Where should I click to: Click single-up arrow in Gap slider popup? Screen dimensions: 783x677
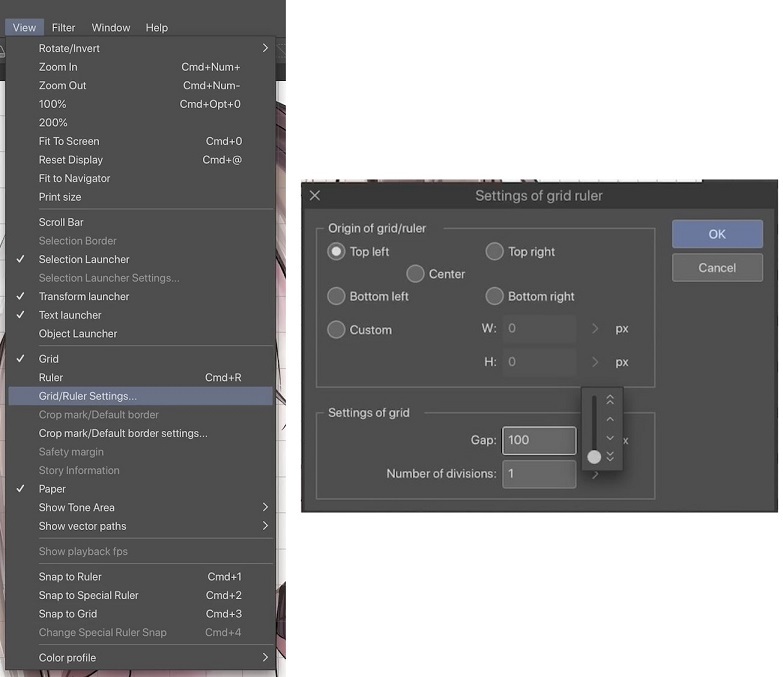610,419
